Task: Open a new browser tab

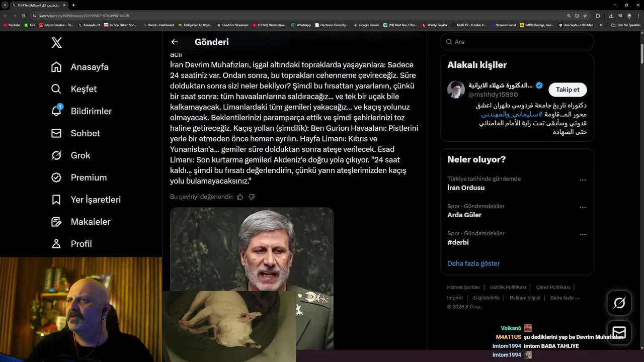Action: pyautogui.click(x=73, y=5)
